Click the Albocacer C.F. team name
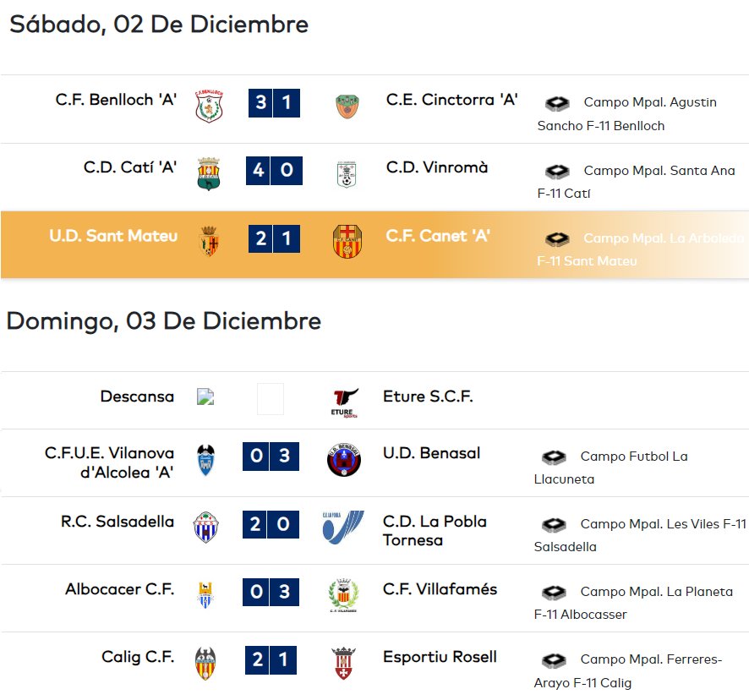The height and width of the screenshot is (700, 749). point(120,589)
